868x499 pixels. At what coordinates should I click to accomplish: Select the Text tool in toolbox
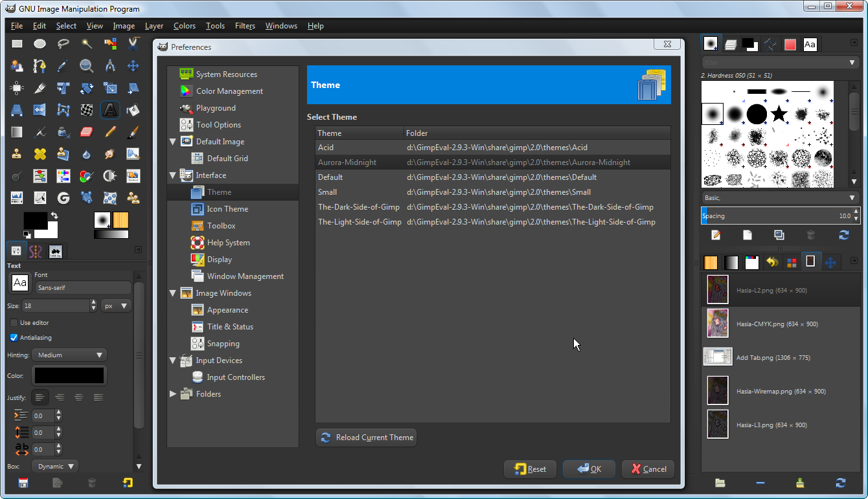[110, 110]
